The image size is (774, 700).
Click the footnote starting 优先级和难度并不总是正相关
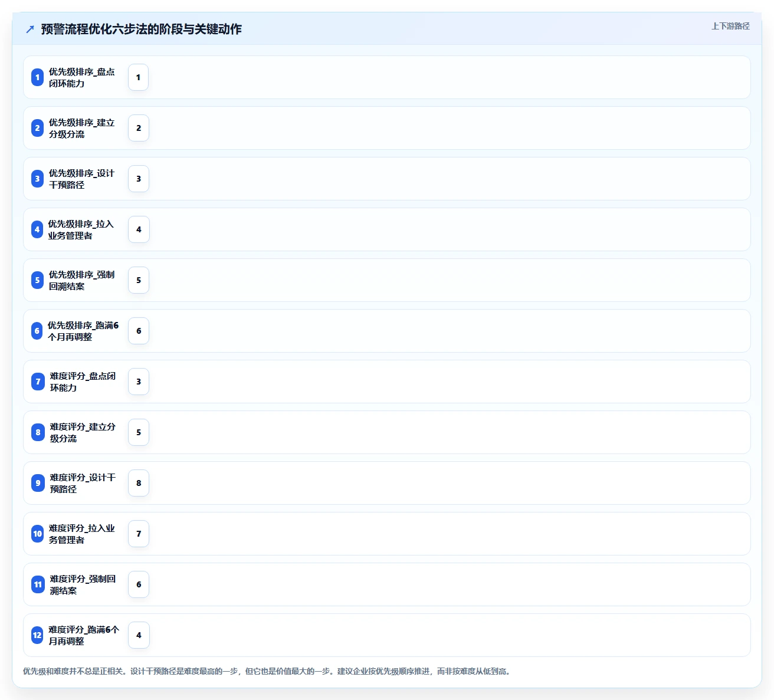pos(268,671)
